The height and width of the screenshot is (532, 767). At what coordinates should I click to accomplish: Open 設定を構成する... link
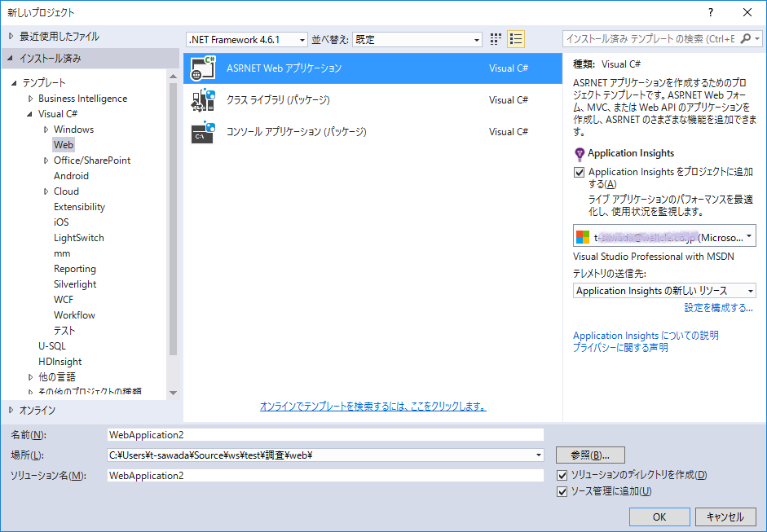tap(718, 308)
